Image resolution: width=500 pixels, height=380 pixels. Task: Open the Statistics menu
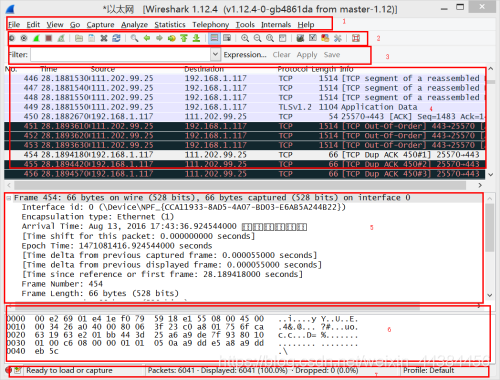tap(170, 25)
